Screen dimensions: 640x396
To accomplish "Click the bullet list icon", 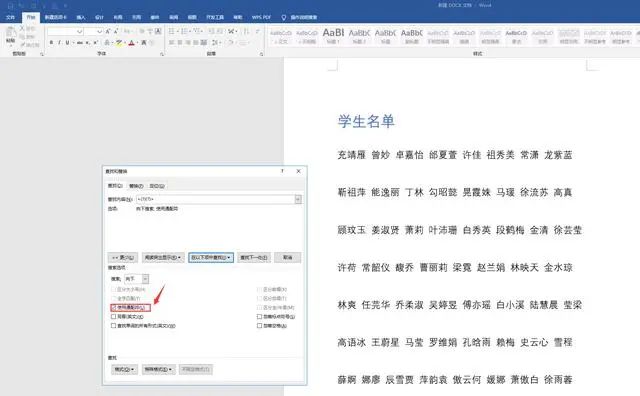I will point(172,31).
